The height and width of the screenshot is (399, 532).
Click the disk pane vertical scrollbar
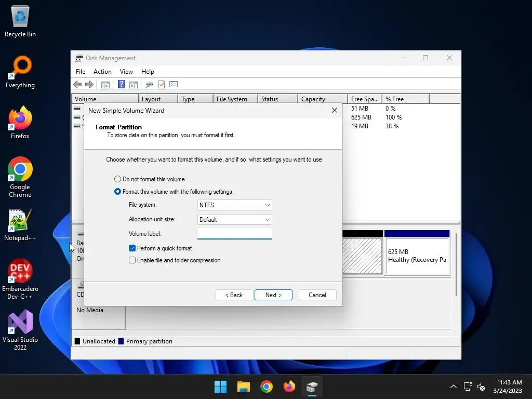[456, 264]
